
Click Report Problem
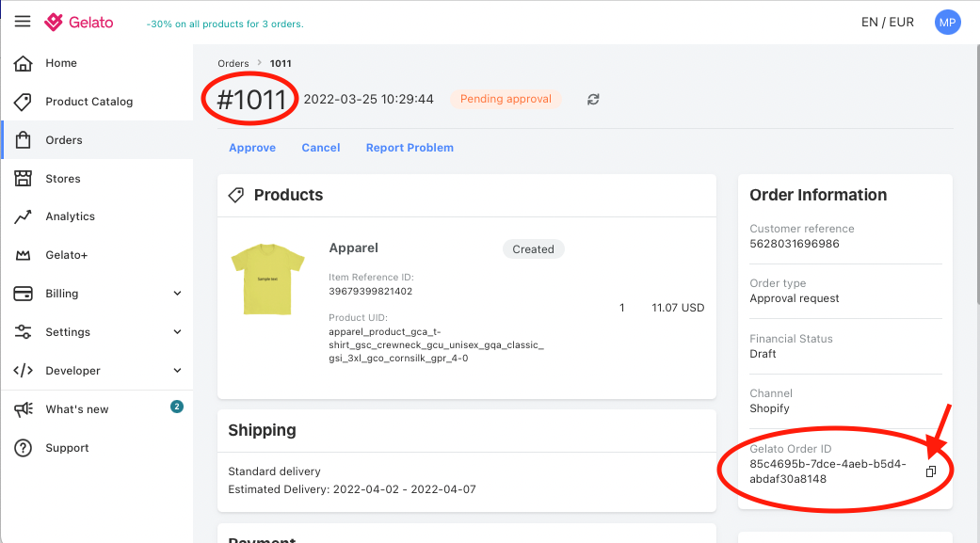[x=410, y=148]
